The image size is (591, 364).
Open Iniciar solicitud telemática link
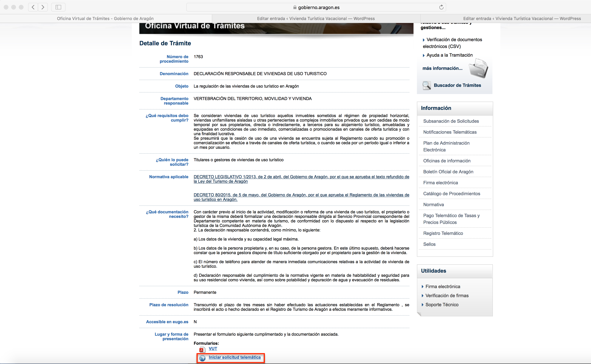[235, 357]
